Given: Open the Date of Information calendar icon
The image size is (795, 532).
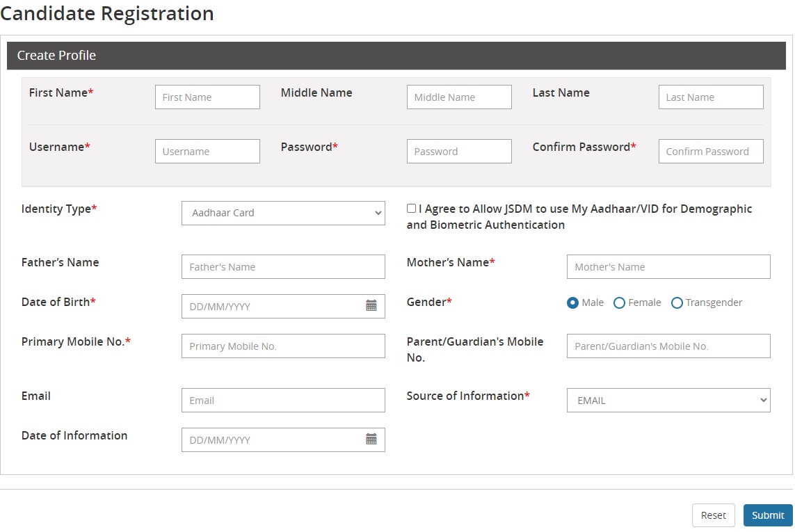Looking at the screenshot, I should click(x=371, y=440).
